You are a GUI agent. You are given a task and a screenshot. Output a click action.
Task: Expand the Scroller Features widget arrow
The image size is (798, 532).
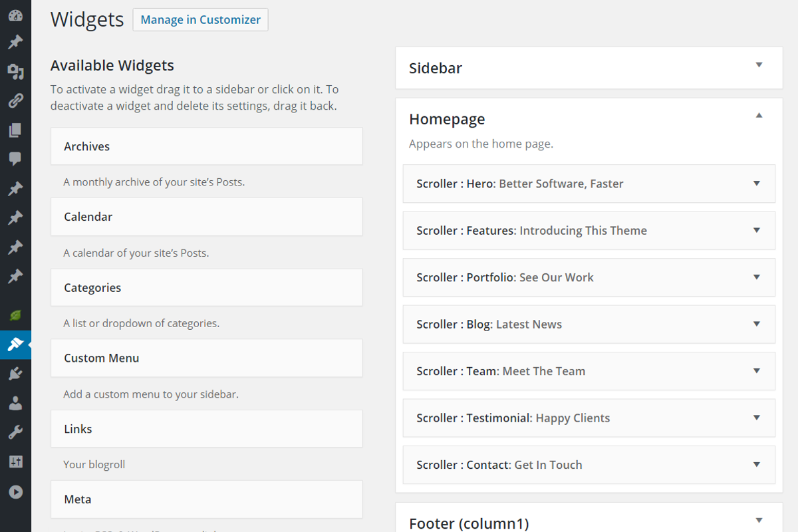coord(756,230)
